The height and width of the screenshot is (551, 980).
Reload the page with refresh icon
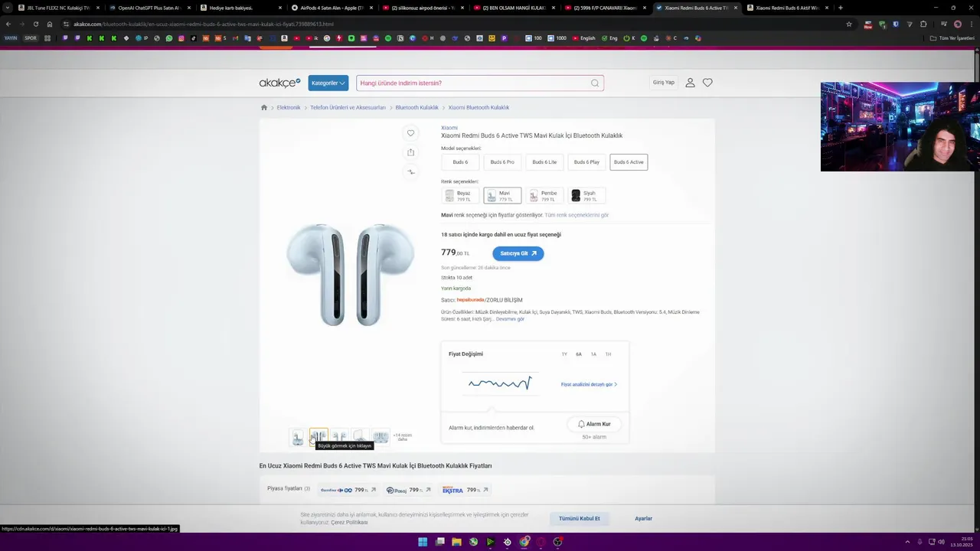click(x=35, y=24)
